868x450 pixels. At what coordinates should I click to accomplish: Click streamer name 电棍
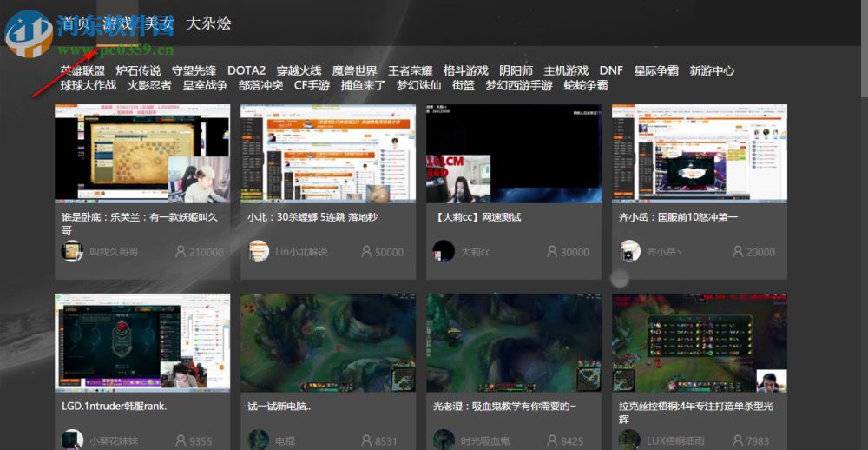pyautogui.click(x=286, y=441)
